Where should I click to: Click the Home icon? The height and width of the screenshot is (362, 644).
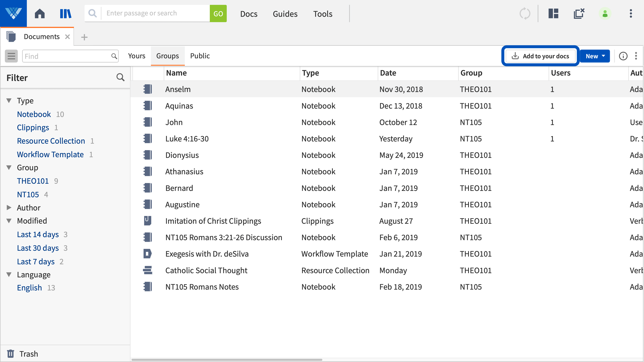tap(40, 13)
